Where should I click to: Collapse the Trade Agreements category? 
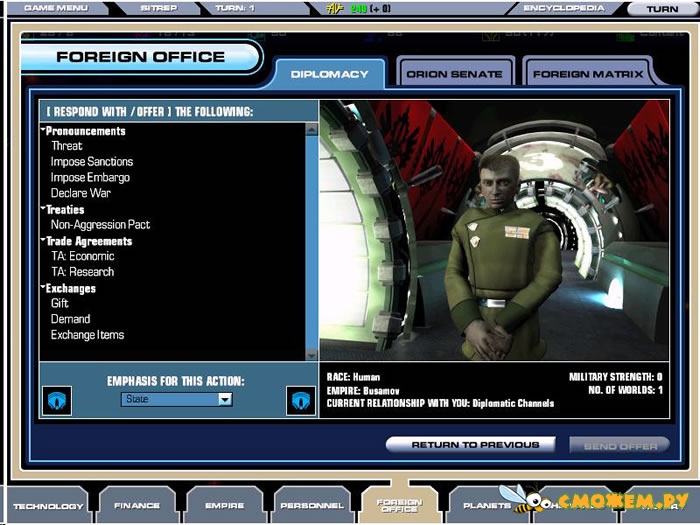pos(43,240)
